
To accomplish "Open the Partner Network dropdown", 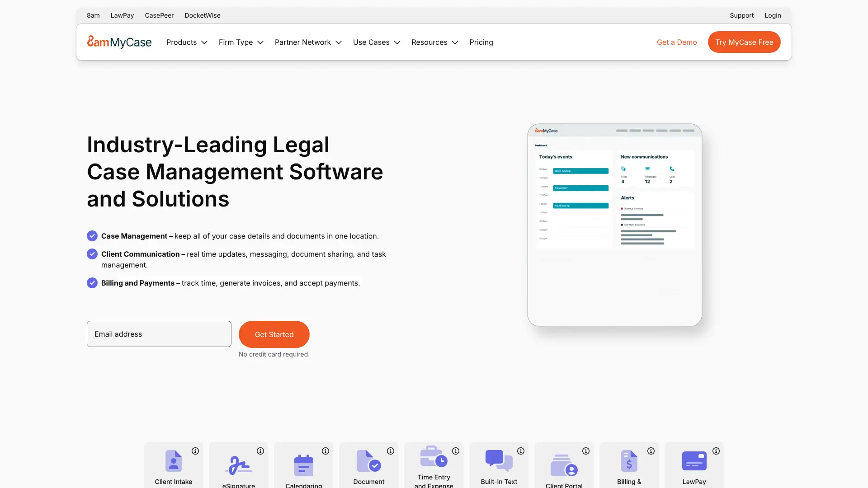I will [x=308, y=42].
